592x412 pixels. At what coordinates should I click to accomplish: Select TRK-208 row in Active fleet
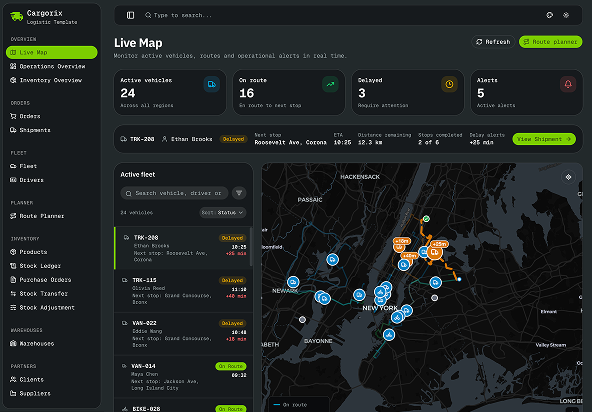point(183,248)
